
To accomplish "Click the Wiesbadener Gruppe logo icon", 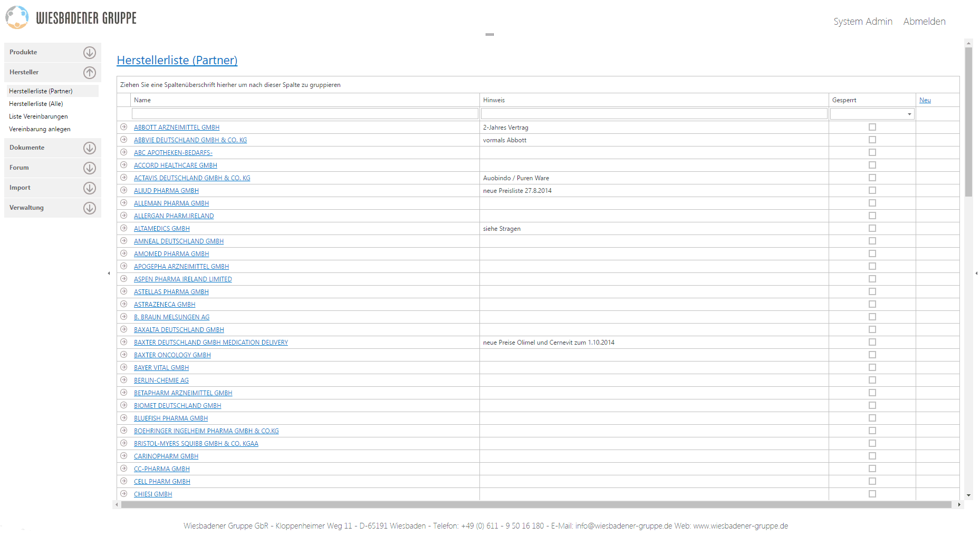I will 17,17.
